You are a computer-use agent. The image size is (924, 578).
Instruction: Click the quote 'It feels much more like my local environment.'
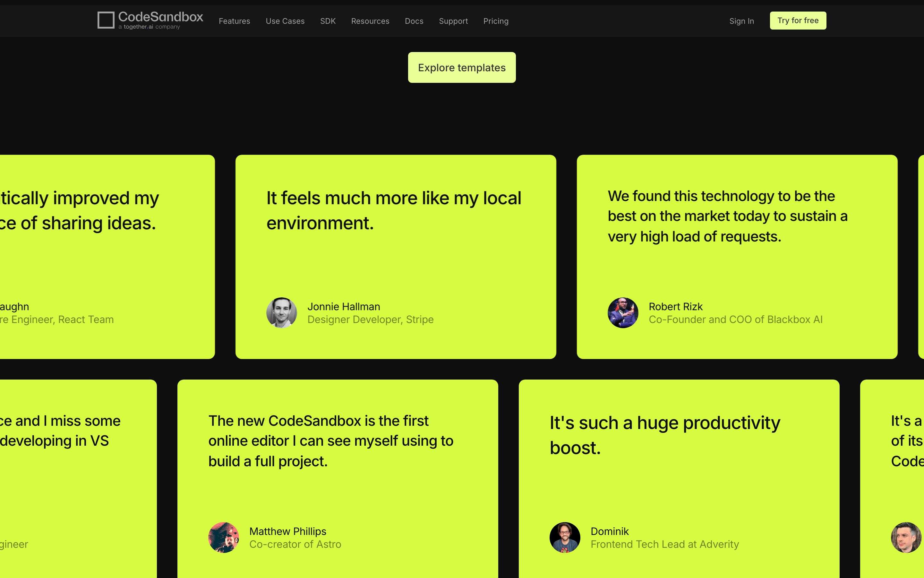[394, 210]
